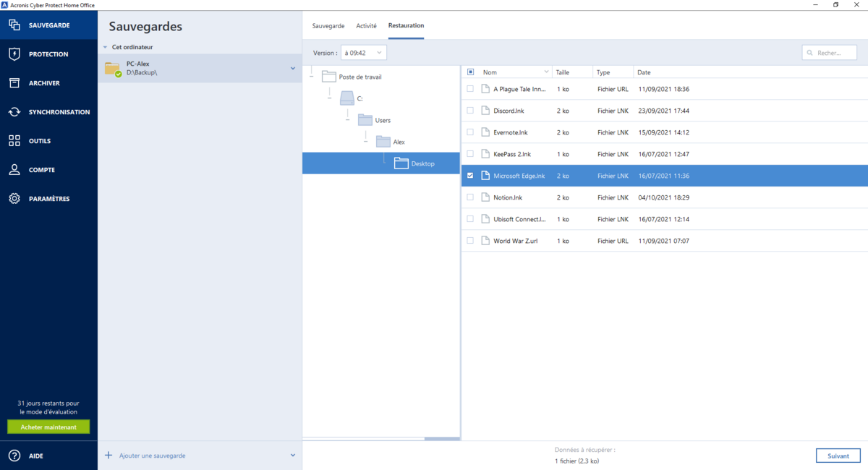Check the Notion.lnk checkbox

coord(471,197)
